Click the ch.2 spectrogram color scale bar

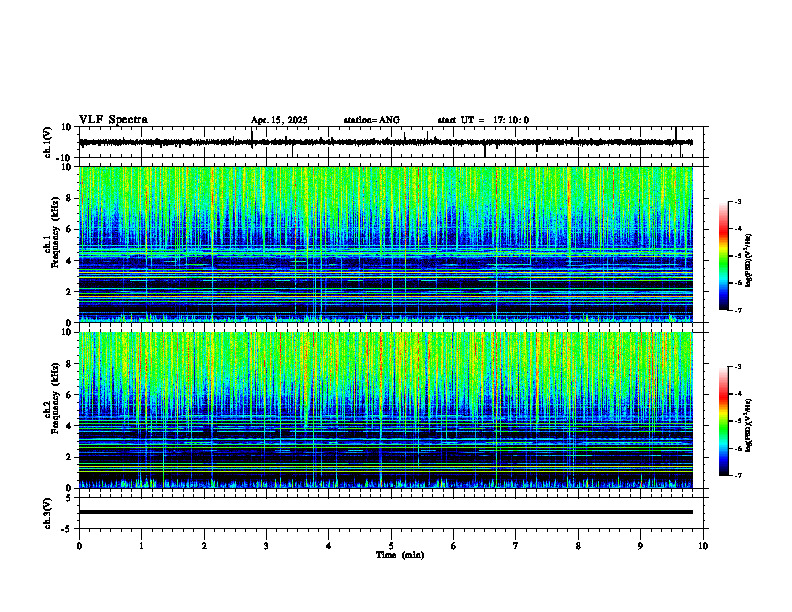(x=724, y=421)
